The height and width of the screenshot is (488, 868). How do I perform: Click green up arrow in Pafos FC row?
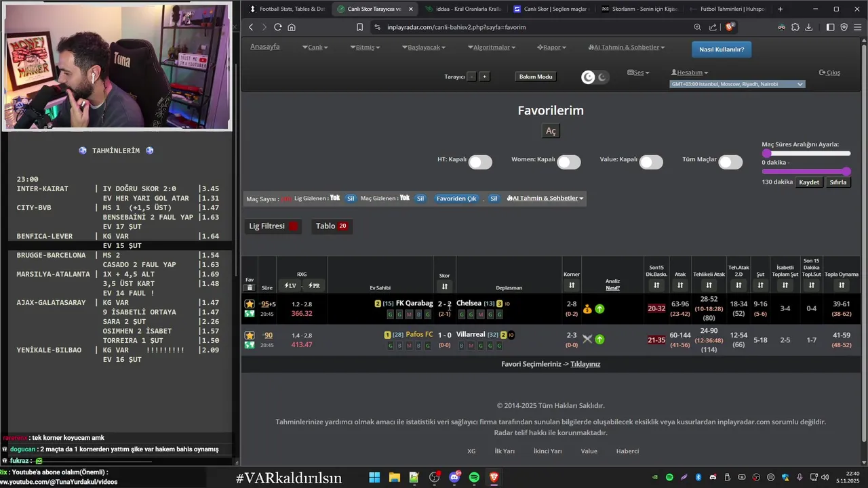[599, 340]
